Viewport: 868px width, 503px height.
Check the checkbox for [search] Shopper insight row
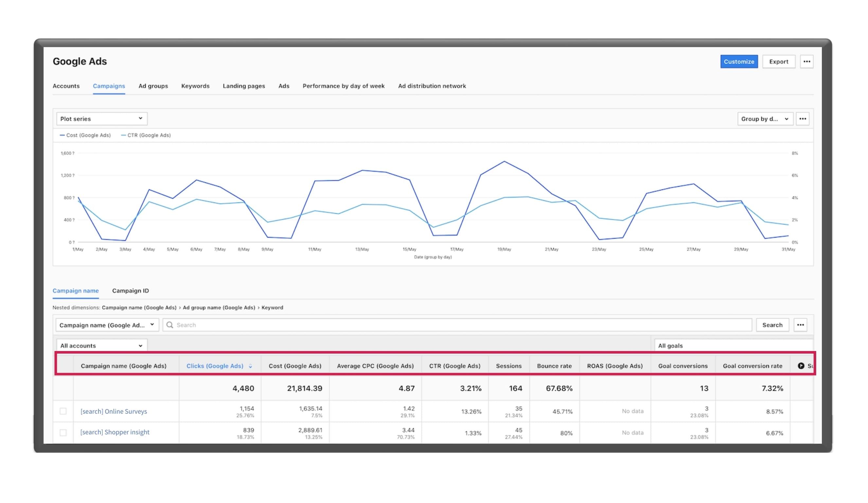coord(63,432)
